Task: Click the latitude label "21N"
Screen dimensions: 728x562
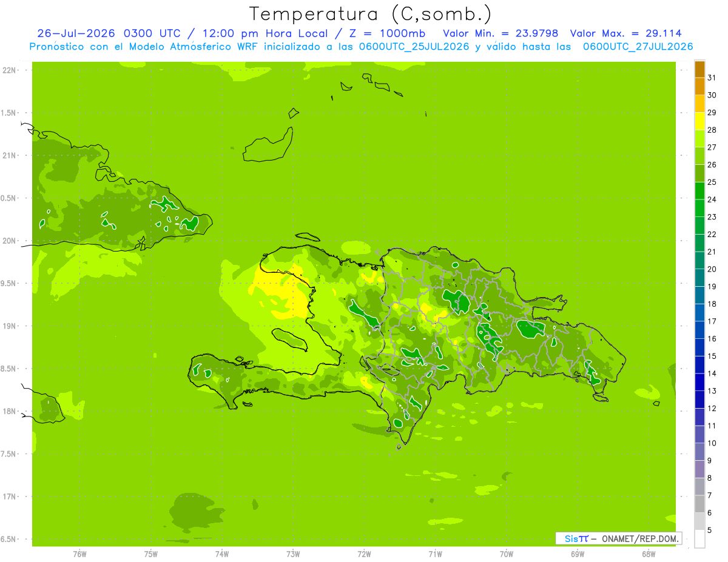Action: pos(10,155)
